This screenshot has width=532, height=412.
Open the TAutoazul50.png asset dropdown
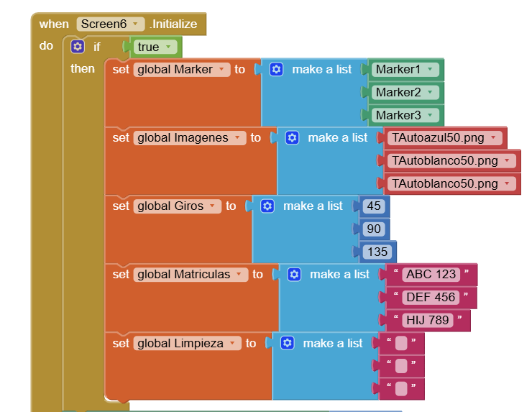coord(444,138)
